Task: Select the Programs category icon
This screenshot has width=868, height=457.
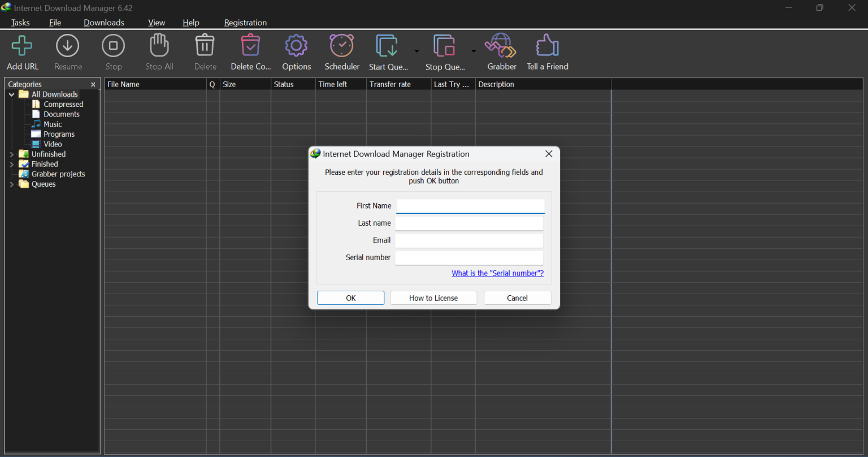Action: (36, 134)
